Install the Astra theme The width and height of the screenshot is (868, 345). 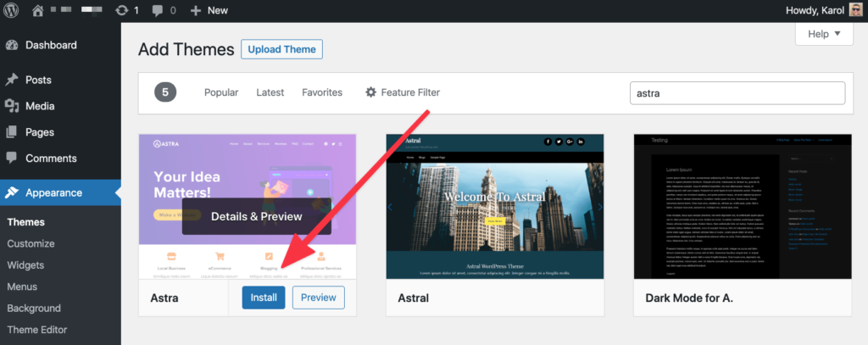(264, 298)
